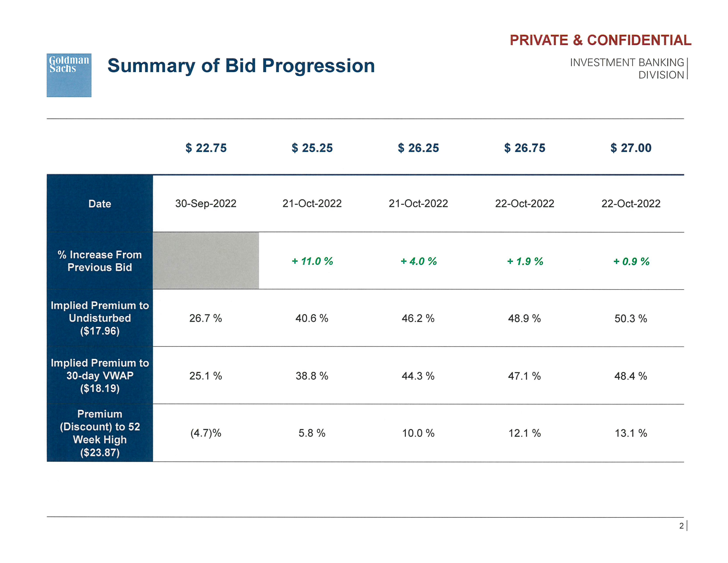Image resolution: width=728 pixels, height=563 pixels.
Task: Click the Date row header
Action: tap(100, 204)
